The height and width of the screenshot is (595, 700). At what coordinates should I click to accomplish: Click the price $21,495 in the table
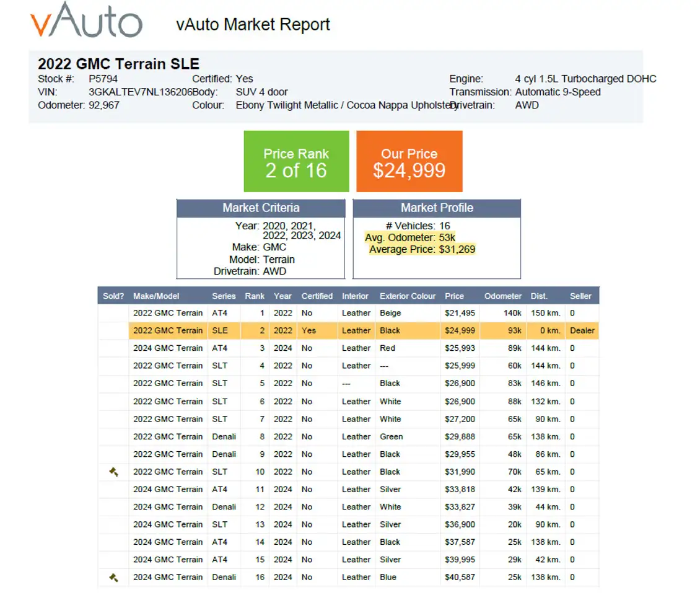[x=460, y=313]
